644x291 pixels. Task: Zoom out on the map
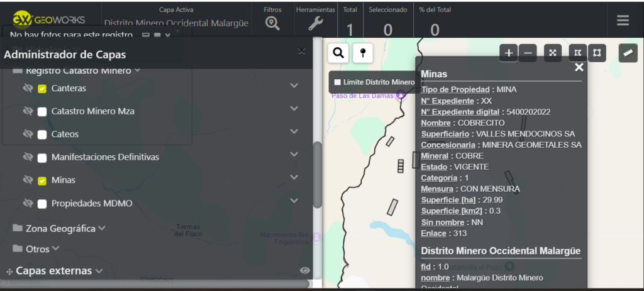[528, 53]
